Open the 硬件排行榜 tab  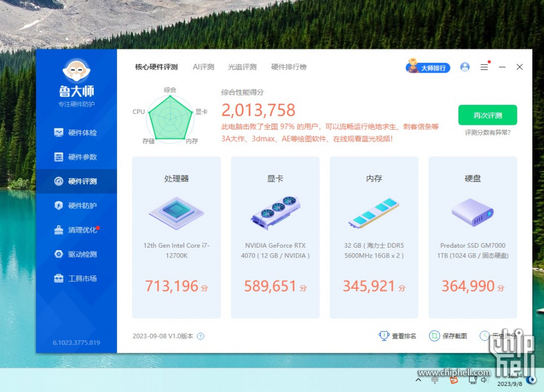[x=289, y=67]
